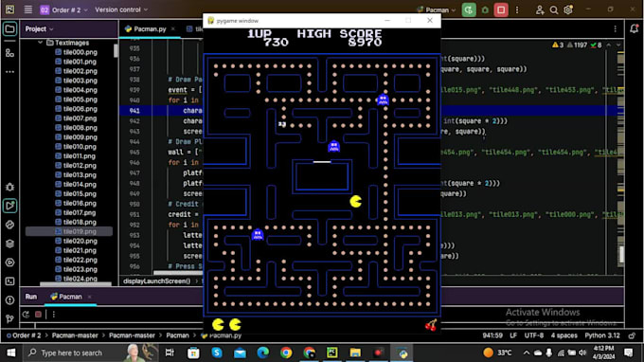Open the Notifications bell icon
This screenshot has width=644, height=362.
(635, 28)
